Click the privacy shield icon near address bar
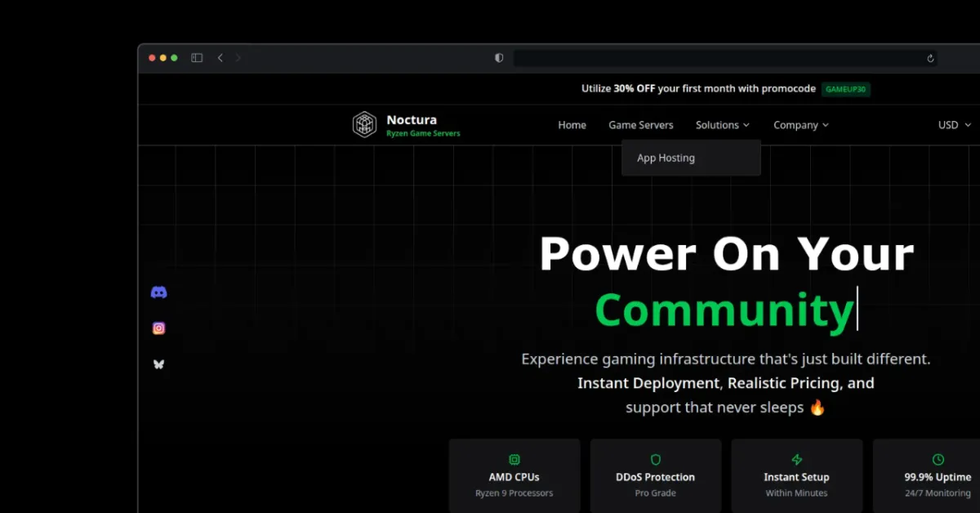The height and width of the screenshot is (513, 980). 499,58
